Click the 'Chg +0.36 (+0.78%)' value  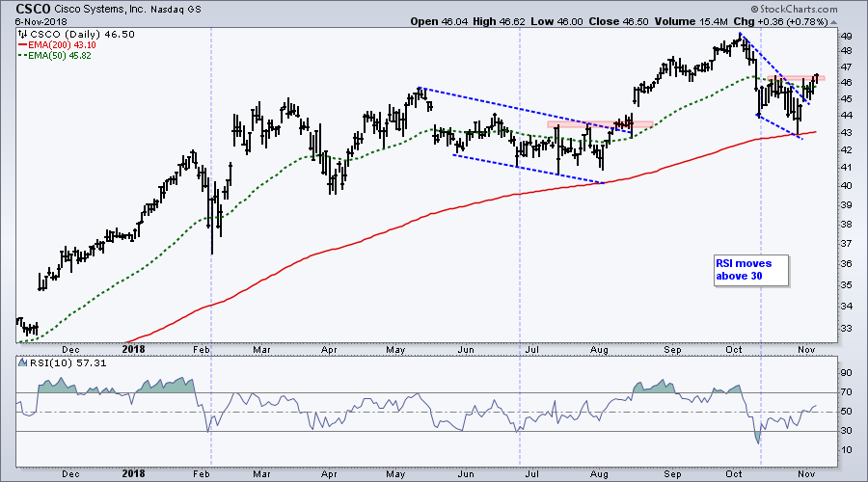click(780, 22)
